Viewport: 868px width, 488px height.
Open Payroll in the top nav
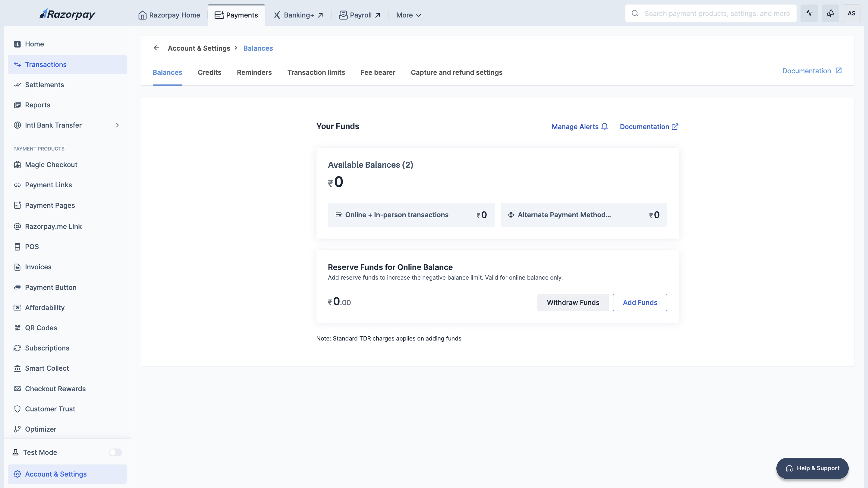360,15
